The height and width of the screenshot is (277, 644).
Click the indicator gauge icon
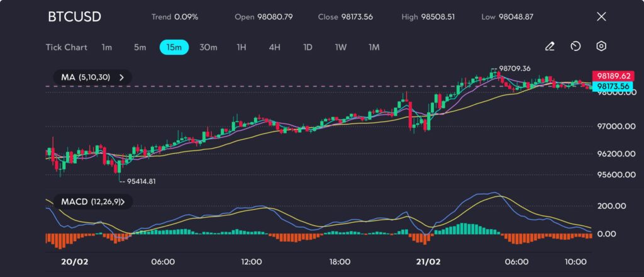point(575,47)
